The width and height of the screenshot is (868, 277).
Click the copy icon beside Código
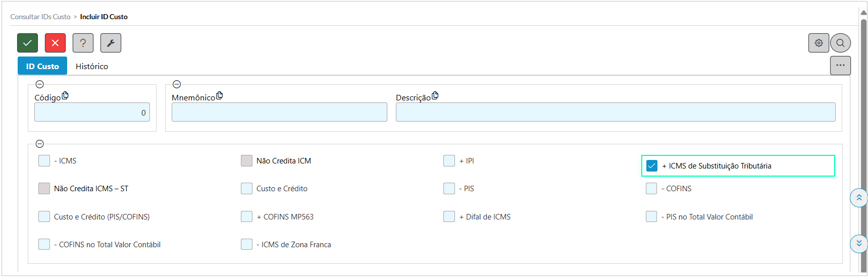click(x=65, y=95)
